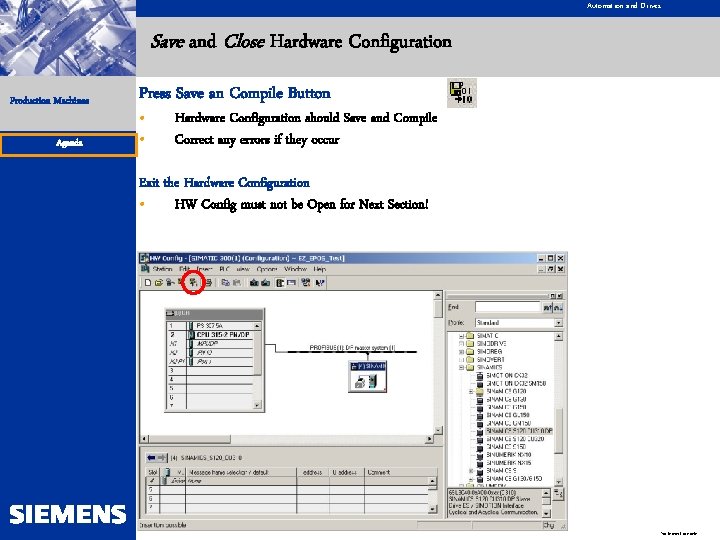
Task: Expand the SIMOREG folder in catalog tree
Action: pos(461,351)
